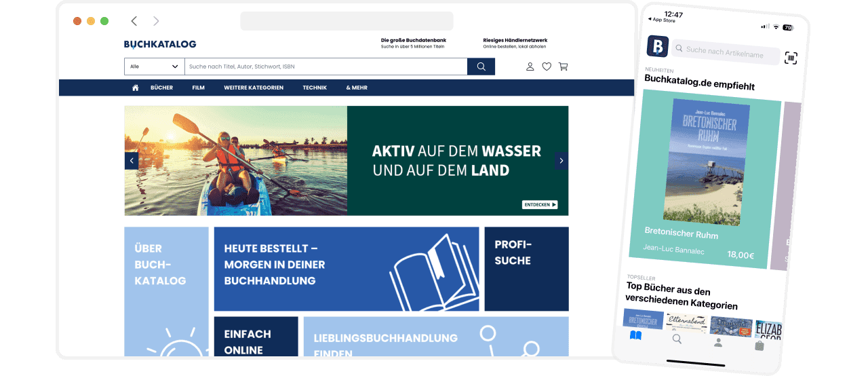Open the Buchkatalog logo homepage link
This screenshot has height=376, width=868.
click(160, 45)
